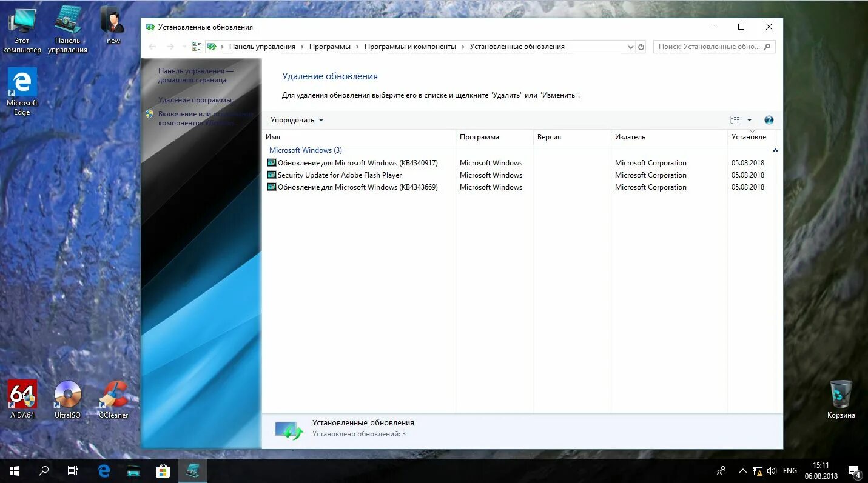Click the Windows Start button
Screen dimensions: 868x483
(x=15, y=470)
